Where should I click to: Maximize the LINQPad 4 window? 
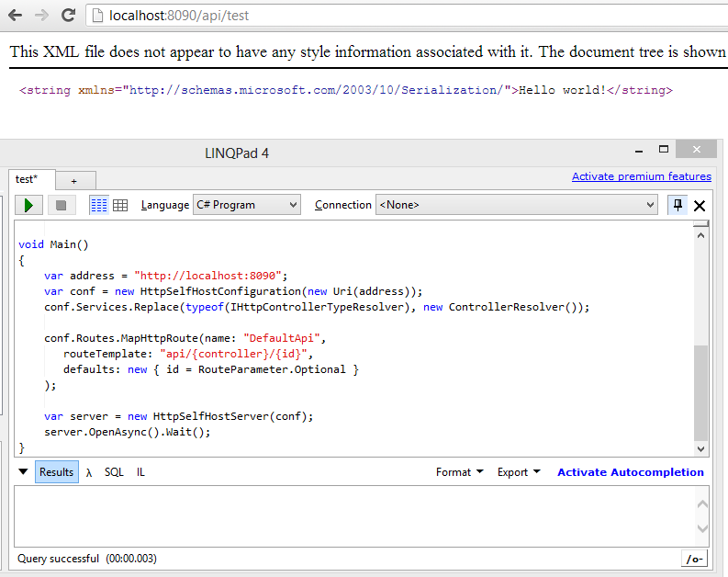pyautogui.click(x=664, y=149)
